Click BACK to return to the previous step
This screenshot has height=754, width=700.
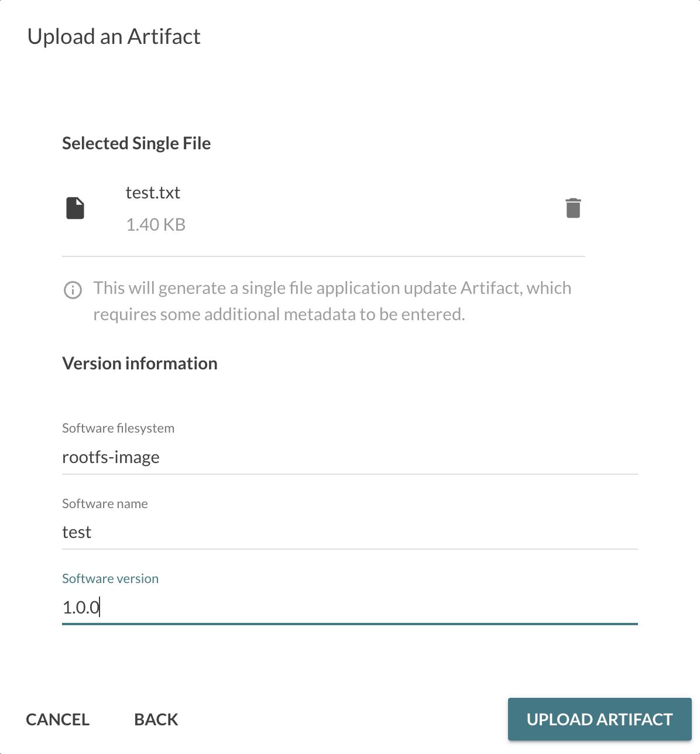coord(156,719)
